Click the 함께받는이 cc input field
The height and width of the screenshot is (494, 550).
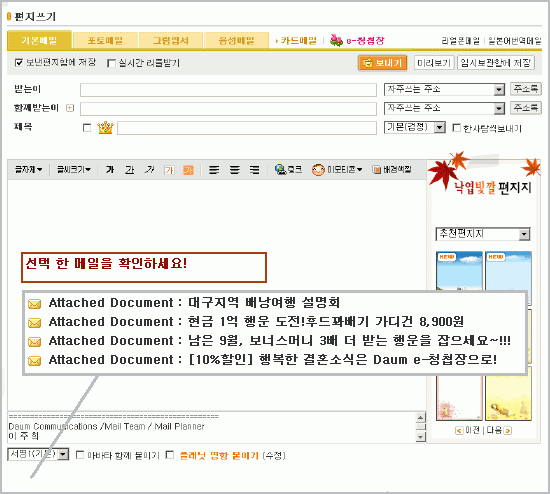pos(228,109)
